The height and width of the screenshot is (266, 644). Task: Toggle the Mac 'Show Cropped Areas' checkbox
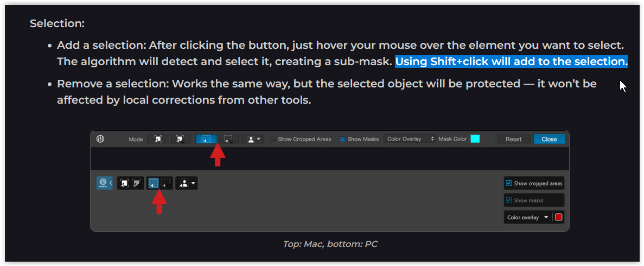click(273, 139)
